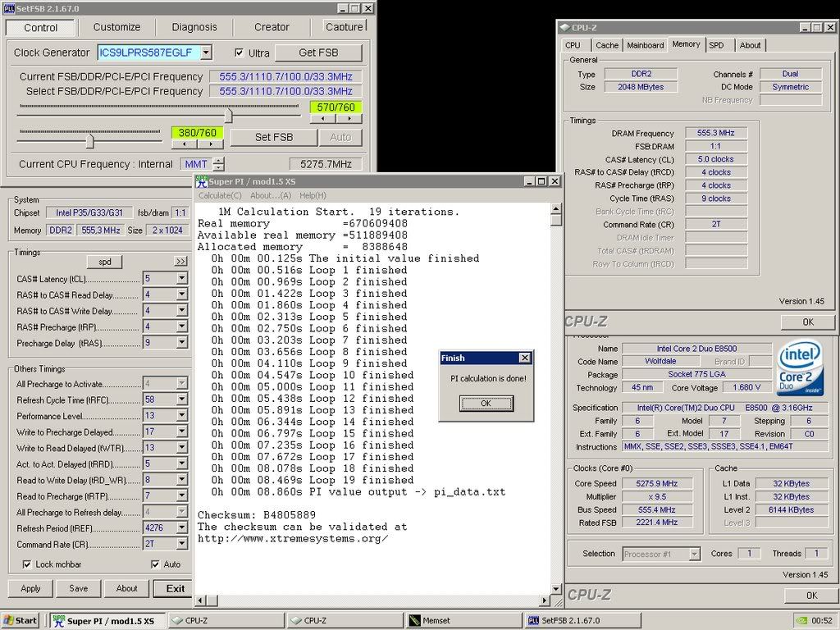This screenshot has height=630, width=840.
Task: Click the spd button in Memset
Action: 104,262
